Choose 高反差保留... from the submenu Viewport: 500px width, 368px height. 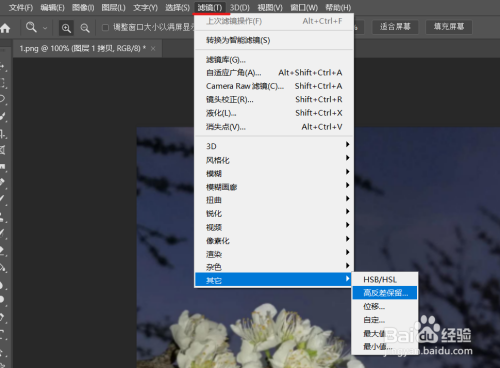click(x=385, y=293)
